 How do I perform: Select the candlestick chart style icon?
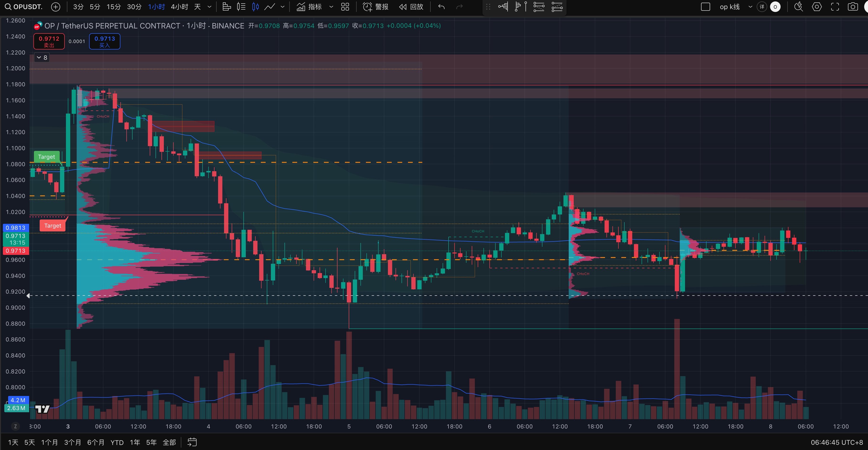click(255, 7)
